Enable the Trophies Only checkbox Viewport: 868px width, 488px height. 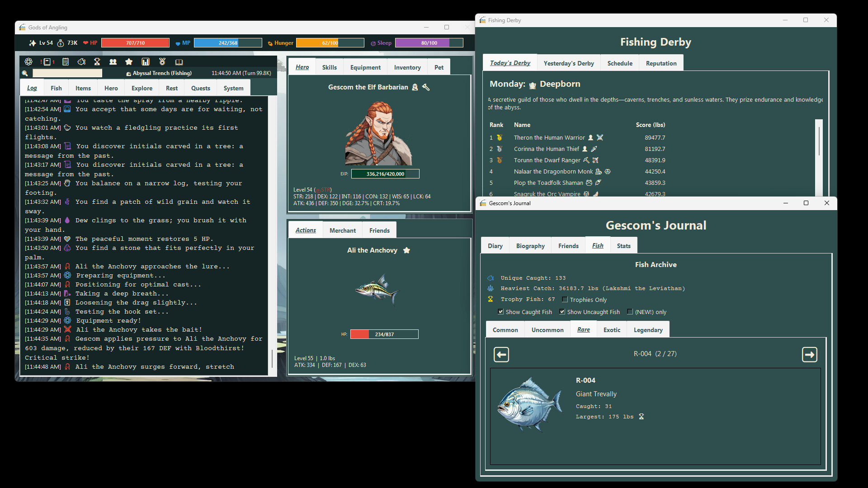click(565, 299)
